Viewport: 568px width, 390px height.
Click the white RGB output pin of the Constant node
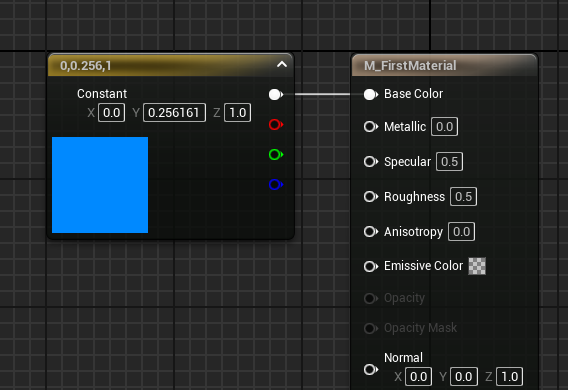(x=276, y=95)
